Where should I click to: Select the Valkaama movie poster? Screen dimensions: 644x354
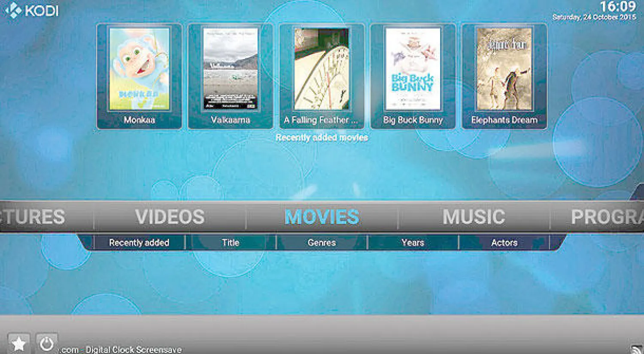[x=231, y=70]
